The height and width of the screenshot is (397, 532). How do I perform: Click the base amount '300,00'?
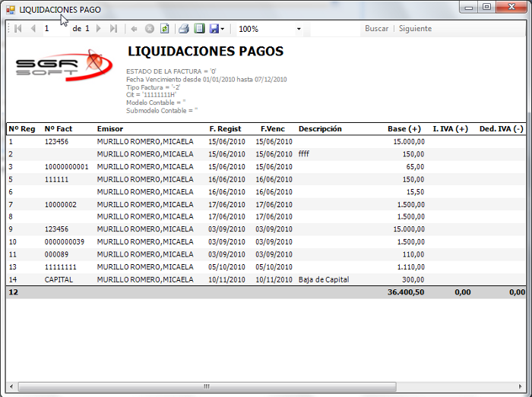[x=413, y=279]
